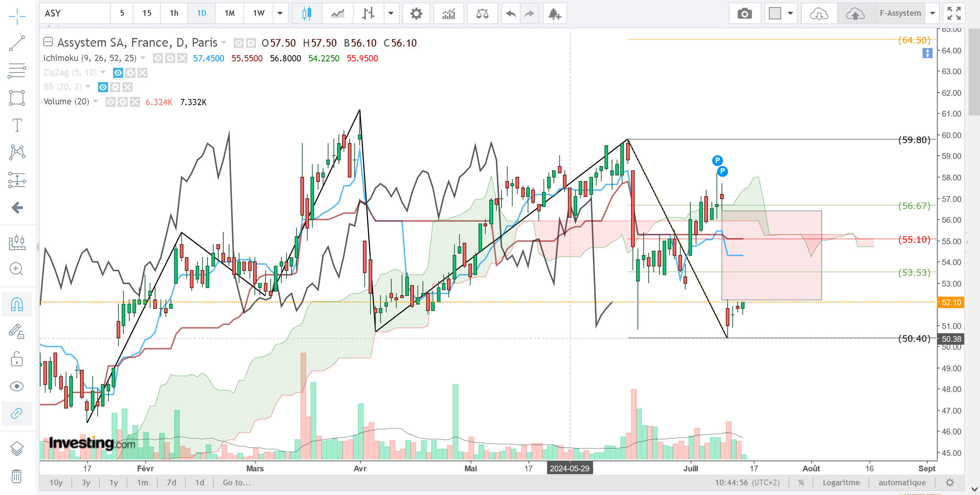Toggle Ichimoku indicator visibility eye

tap(158, 58)
